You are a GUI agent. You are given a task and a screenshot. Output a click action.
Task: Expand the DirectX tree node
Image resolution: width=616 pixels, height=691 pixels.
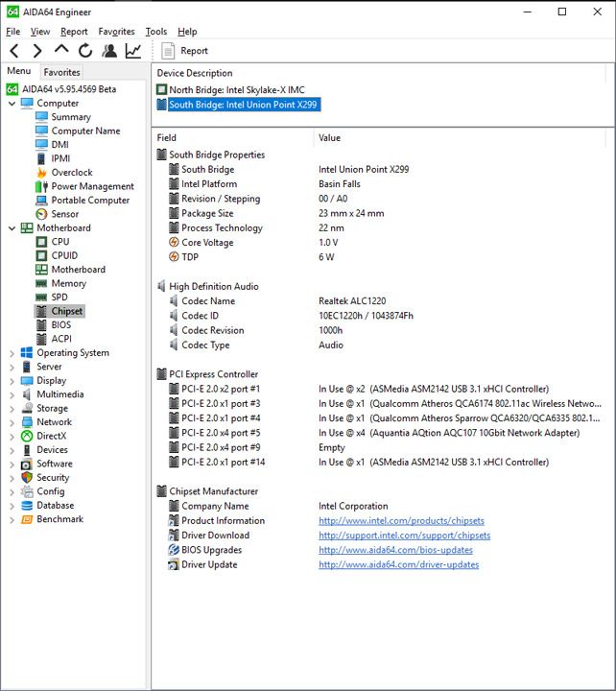pyautogui.click(x=12, y=437)
